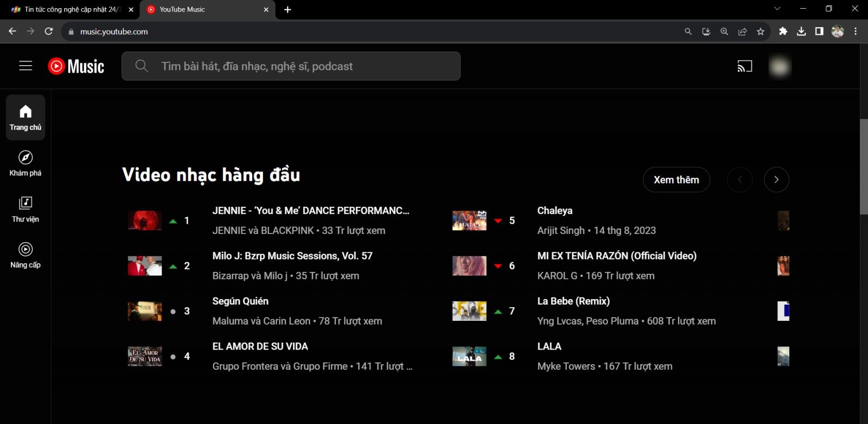Click artist line KAROL G
This screenshot has height=424, width=868.
557,276
